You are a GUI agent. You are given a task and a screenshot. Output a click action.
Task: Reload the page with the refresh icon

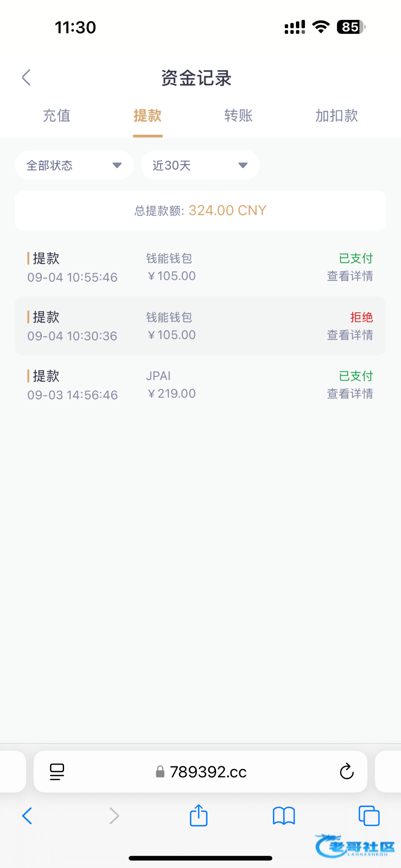pyautogui.click(x=346, y=772)
